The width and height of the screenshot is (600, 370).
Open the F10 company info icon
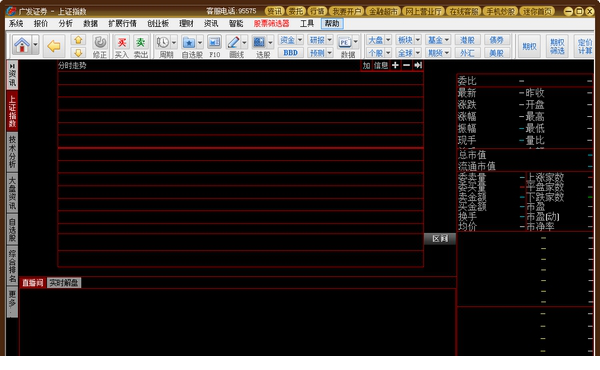(215, 46)
